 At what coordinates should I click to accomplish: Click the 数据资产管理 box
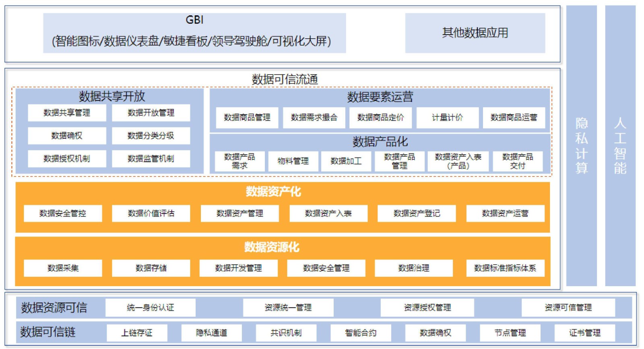pyautogui.click(x=240, y=214)
